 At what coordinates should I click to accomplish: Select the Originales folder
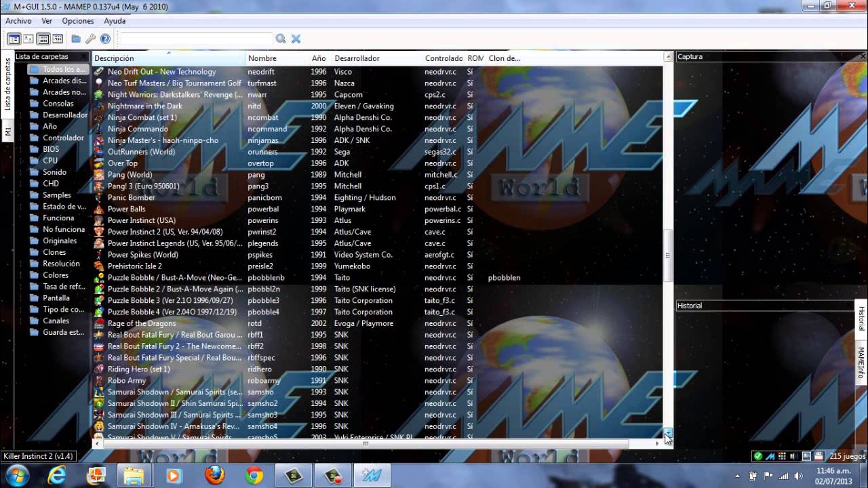click(53, 241)
